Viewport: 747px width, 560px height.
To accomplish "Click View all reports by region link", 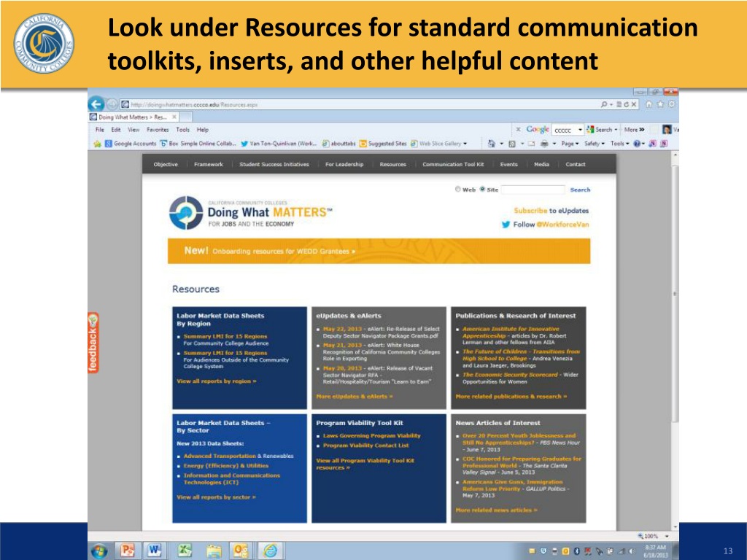I will pyautogui.click(x=216, y=381).
